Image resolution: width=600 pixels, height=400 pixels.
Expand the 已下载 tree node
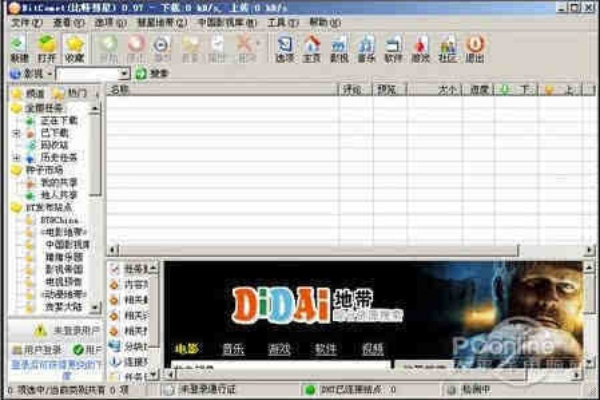pos(16,133)
